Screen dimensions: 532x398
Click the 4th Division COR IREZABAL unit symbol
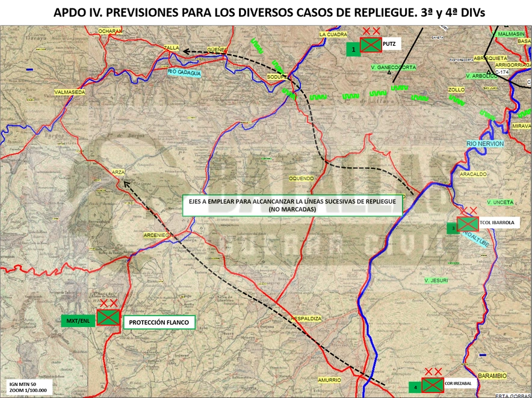coord(433,385)
